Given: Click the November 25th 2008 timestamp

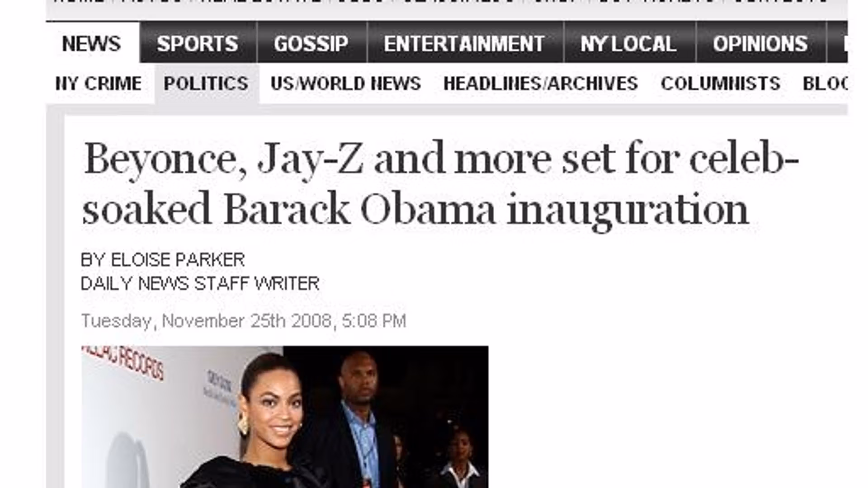Looking at the screenshot, I should (244, 321).
